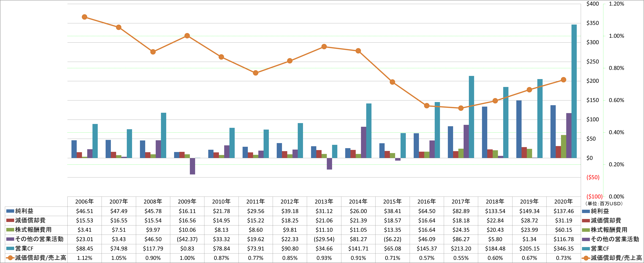The height and width of the screenshot is (263, 644).
Task: Click the orange line marker above 2017年
Action: [x=461, y=108]
